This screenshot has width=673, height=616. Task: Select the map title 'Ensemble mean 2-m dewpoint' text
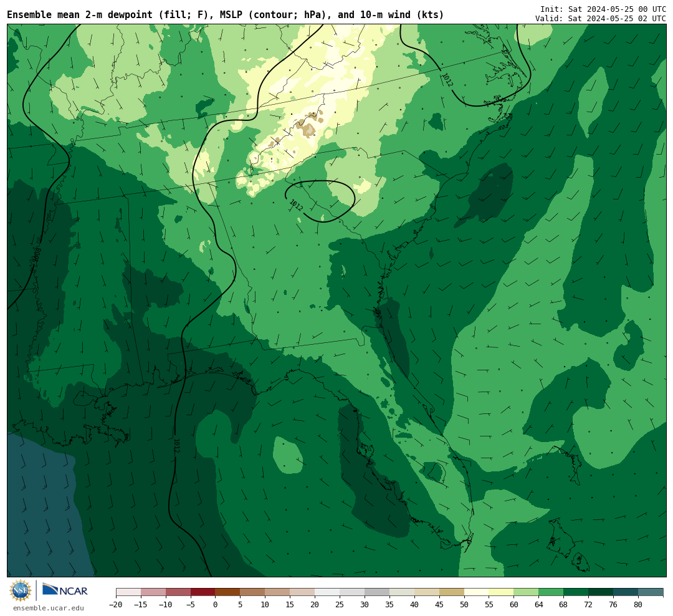[80, 15]
